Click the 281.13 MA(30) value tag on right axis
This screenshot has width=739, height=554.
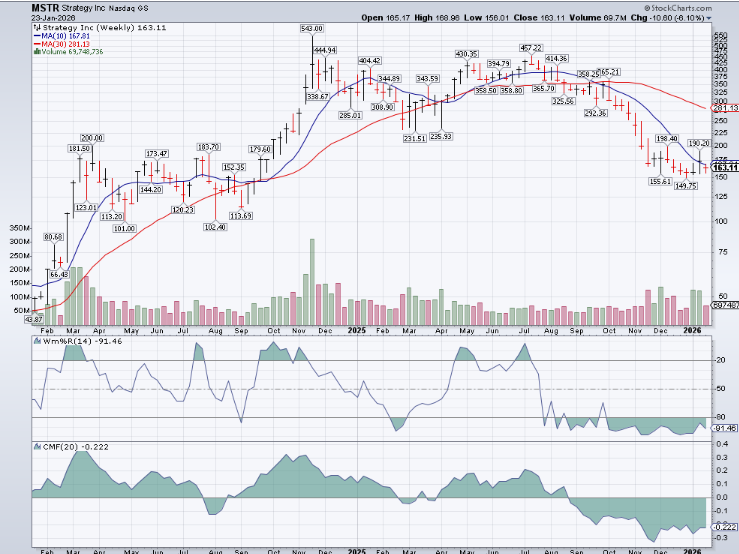(724, 107)
